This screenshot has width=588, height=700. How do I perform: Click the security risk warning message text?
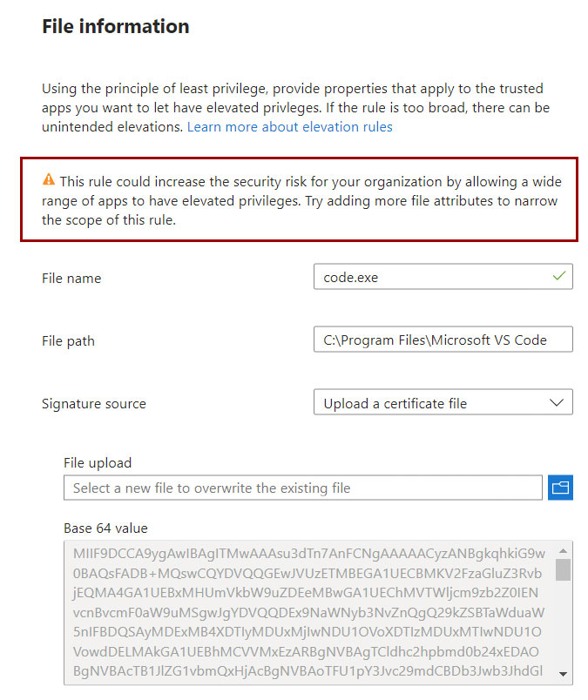click(x=301, y=200)
